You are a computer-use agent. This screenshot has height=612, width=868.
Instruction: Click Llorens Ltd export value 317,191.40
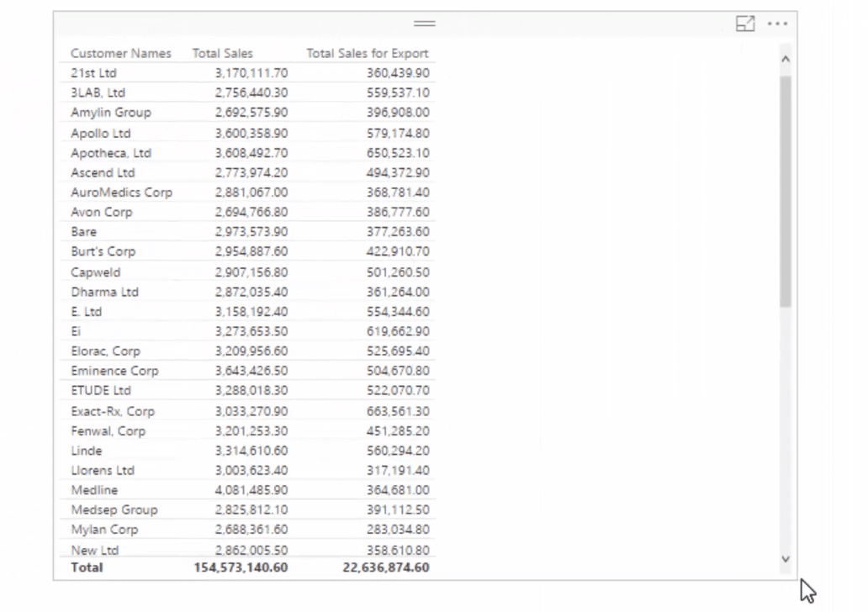398,471
